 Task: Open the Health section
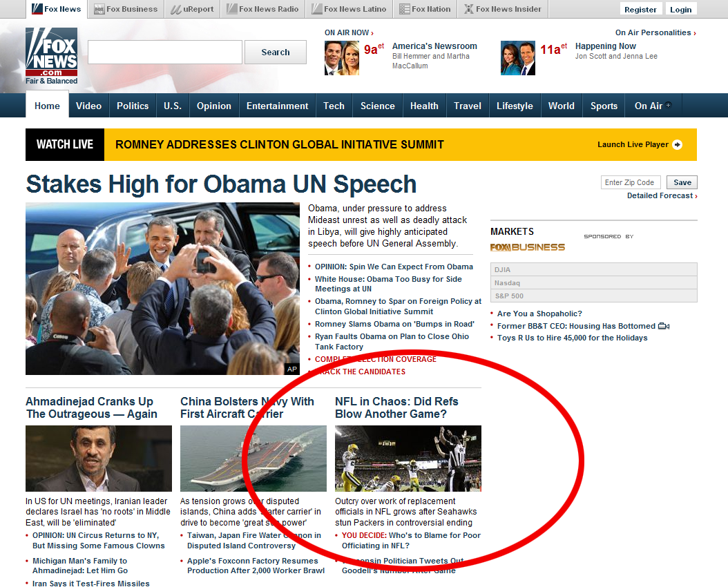[x=424, y=106]
